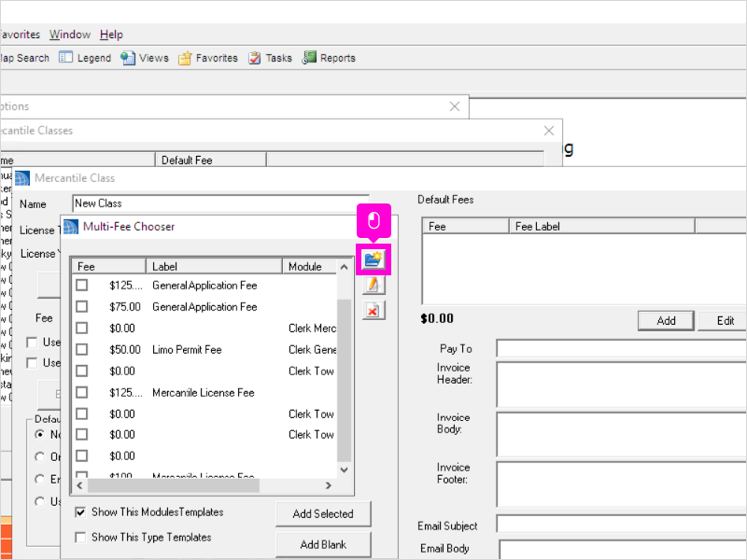
Task: Sort by the Module column header
Action: (309, 267)
